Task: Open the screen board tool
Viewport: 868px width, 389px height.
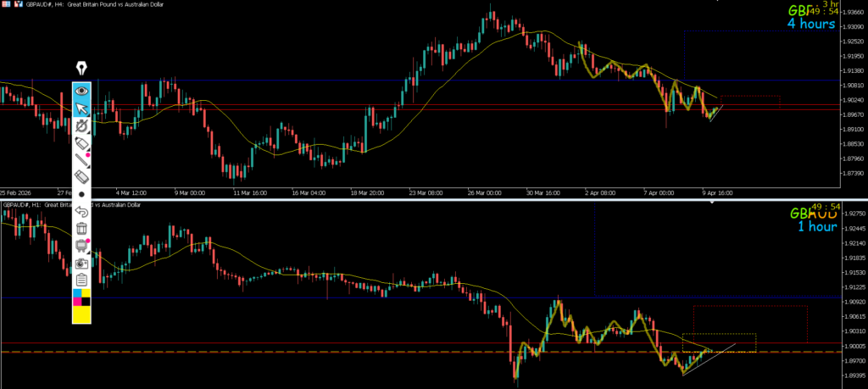Action: click(82, 246)
